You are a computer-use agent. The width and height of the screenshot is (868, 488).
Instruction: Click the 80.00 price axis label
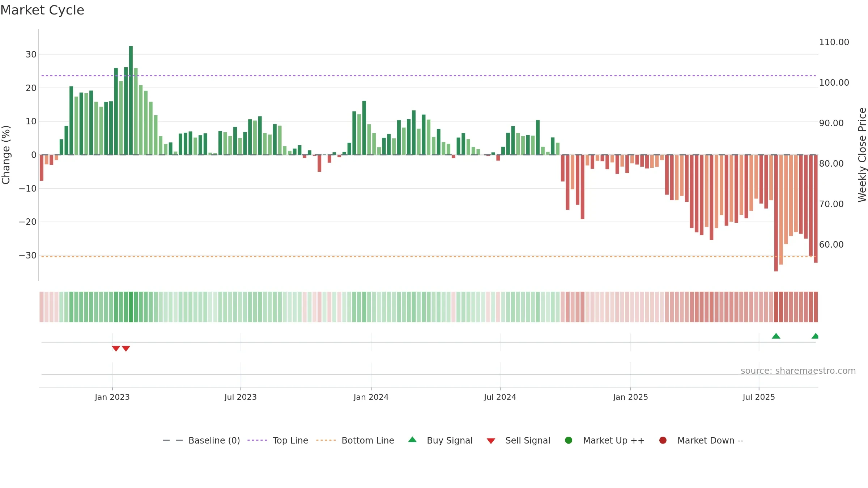click(831, 163)
